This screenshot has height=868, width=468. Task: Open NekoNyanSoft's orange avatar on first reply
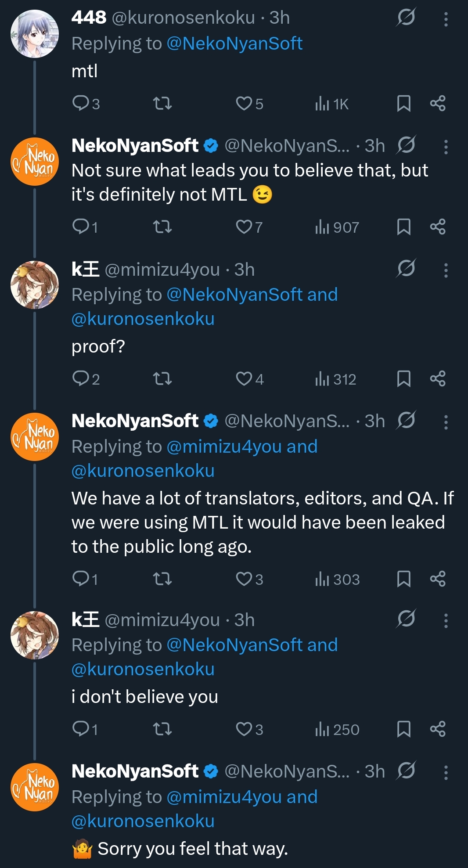pos(35,162)
